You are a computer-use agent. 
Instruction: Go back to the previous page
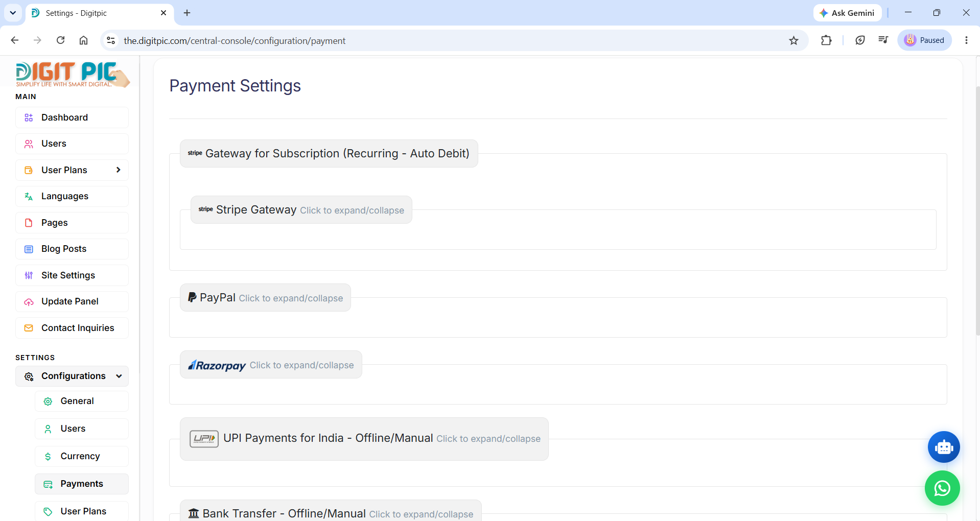15,40
